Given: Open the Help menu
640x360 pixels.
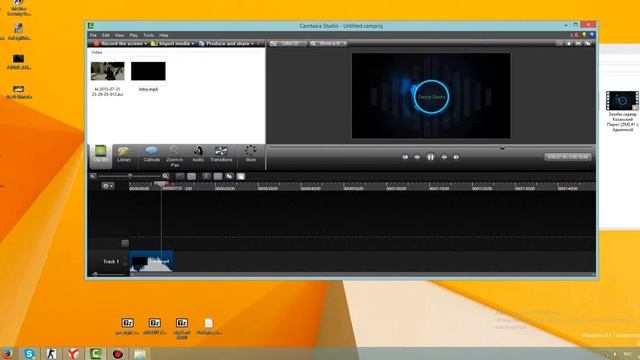Looking at the screenshot, I should (x=164, y=36).
